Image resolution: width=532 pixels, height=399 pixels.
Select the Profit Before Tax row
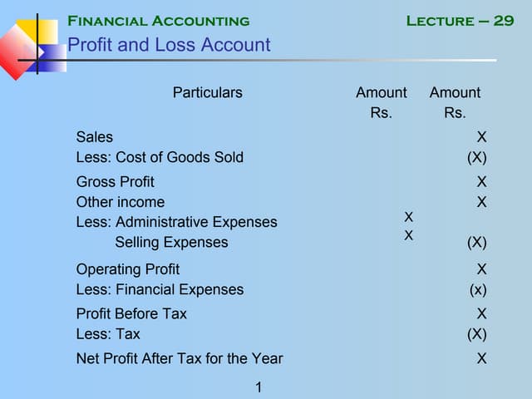[131, 314]
